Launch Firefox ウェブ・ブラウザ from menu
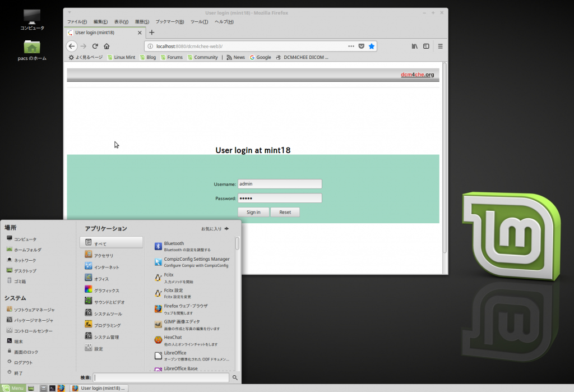574x392 pixels. click(x=193, y=309)
